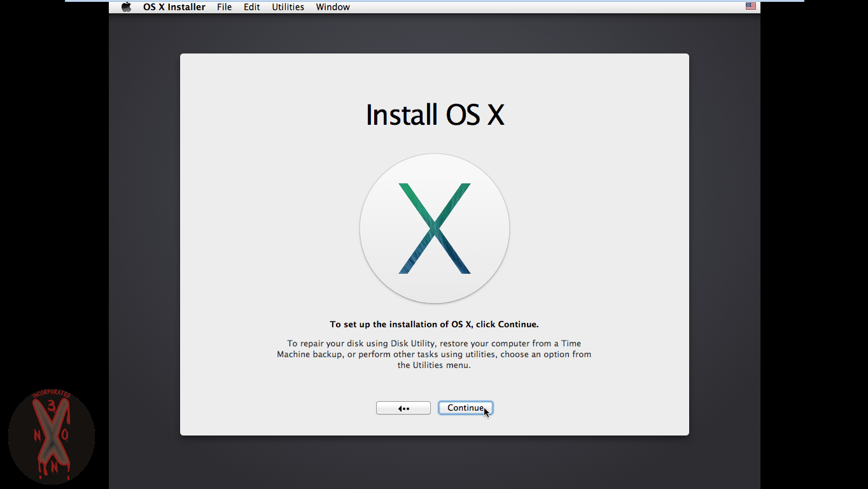Screen dimensions: 868x489
Task: Open the File menu
Action: click(225, 7)
